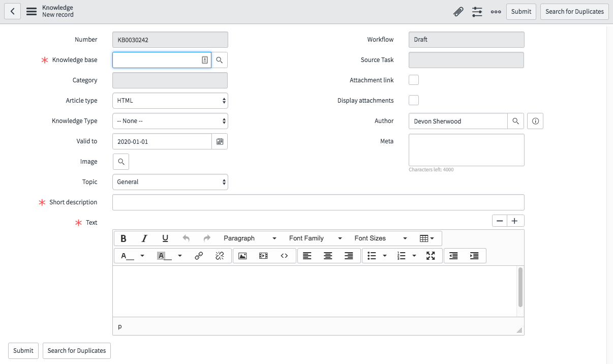The height and width of the screenshot is (364, 613).
Task: Open the more options ellipsis menu
Action: pos(496,12)
